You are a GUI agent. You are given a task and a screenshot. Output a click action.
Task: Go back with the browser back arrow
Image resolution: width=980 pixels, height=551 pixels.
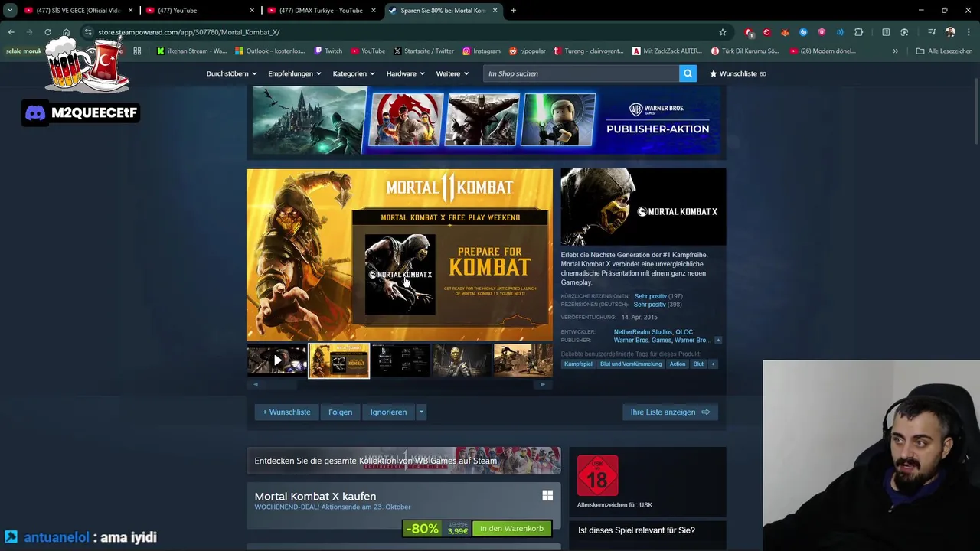coord(11,32)
